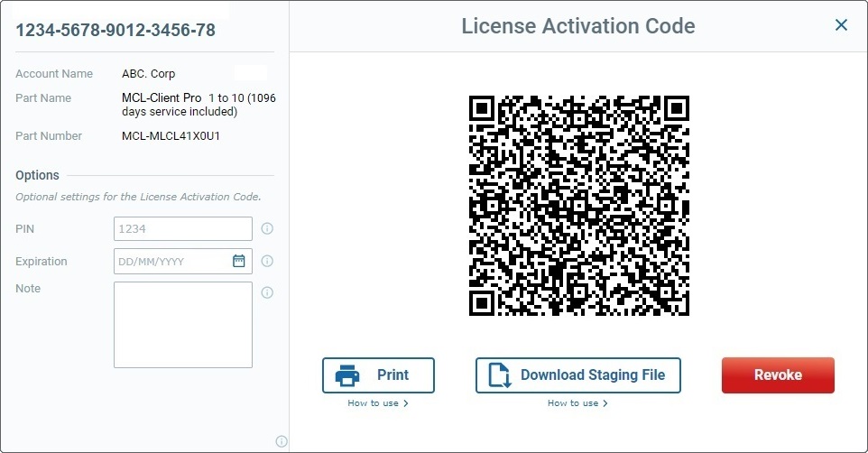Click the 'Account Name' label

coord(54,74)
